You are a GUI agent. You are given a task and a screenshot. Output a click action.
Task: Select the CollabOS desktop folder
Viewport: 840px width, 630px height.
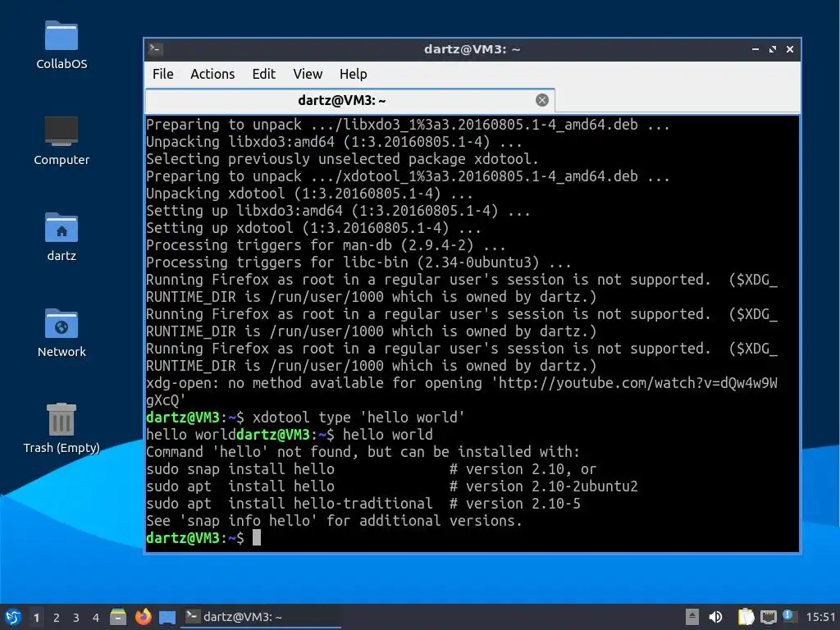(62, 46)
